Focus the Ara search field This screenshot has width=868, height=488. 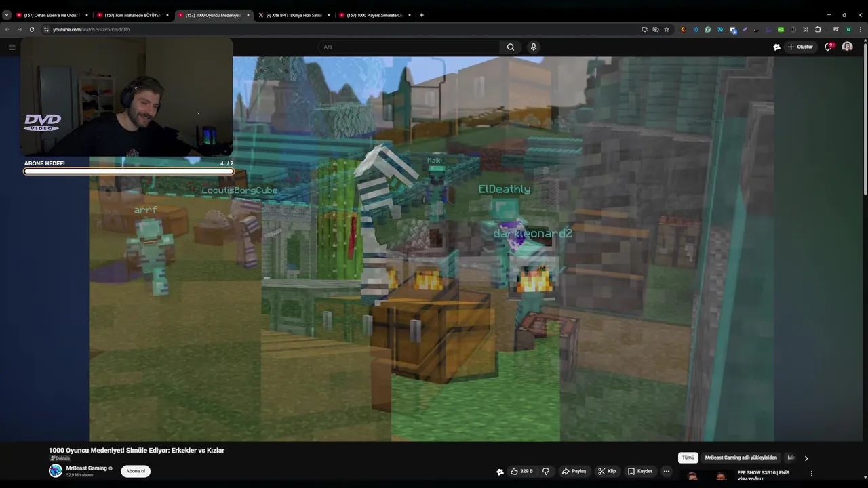(409, 47)
